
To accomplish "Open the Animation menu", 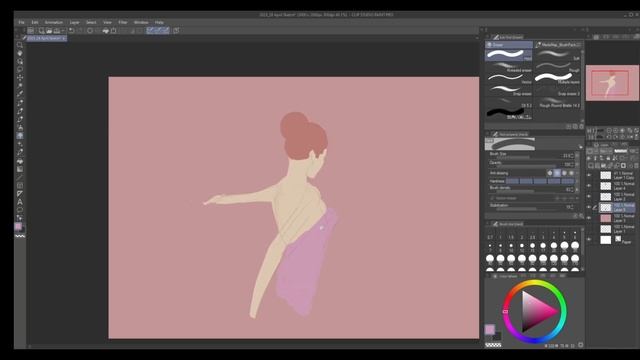I will [54, 22].
